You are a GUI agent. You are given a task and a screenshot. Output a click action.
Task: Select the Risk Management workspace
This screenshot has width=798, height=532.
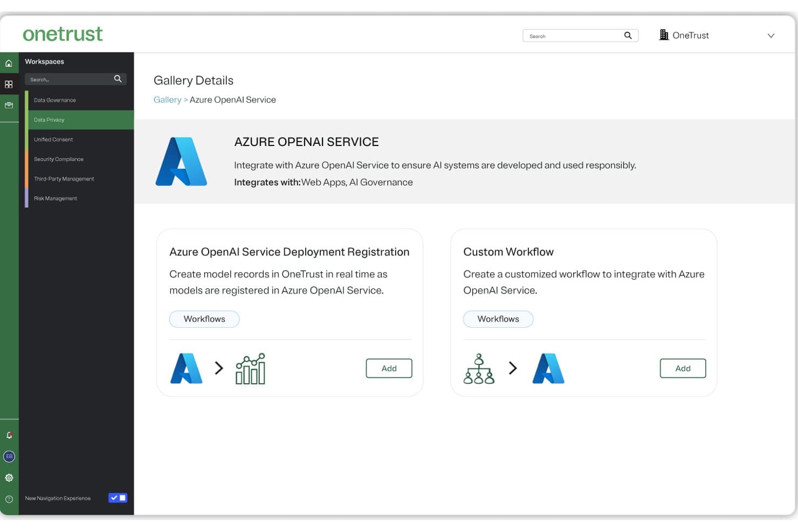[x=80, y=198]
